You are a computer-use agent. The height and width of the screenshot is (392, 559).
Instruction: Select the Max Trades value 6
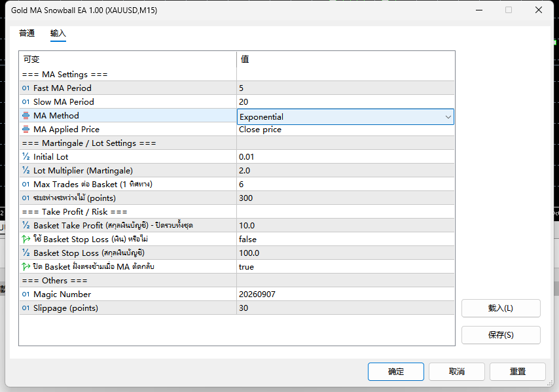[x=346, y=185]
